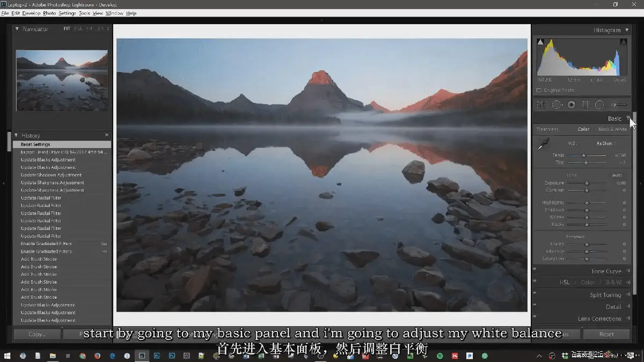Select Reset Settings history step

pos(62,144)
